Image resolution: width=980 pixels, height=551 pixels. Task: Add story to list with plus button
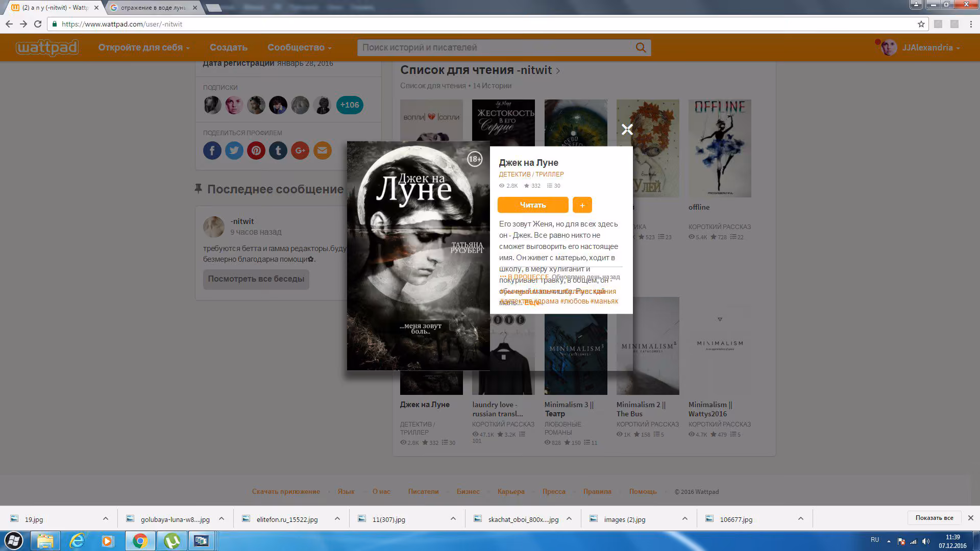[x=582, y=205]
